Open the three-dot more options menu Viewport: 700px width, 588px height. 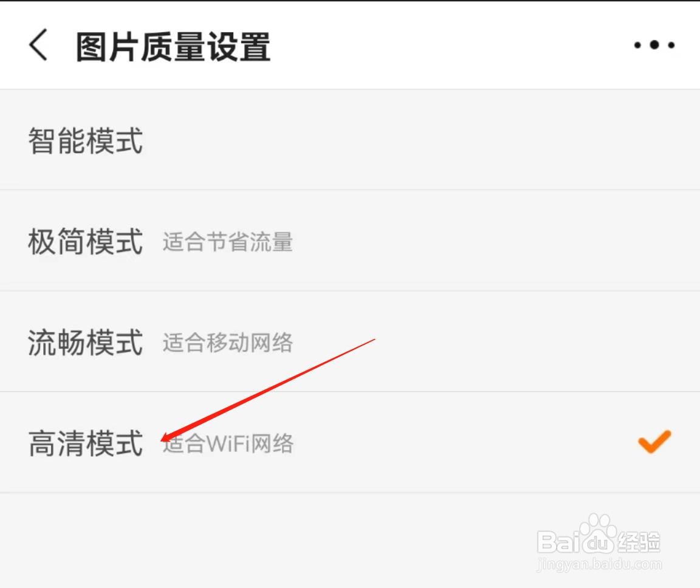coord(654,45)
